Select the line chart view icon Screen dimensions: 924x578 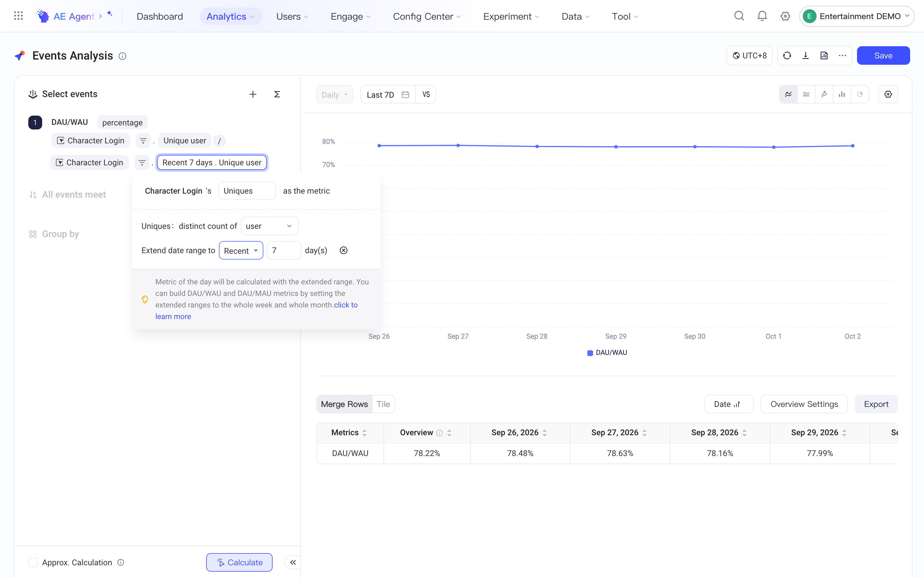coord(788,95)
